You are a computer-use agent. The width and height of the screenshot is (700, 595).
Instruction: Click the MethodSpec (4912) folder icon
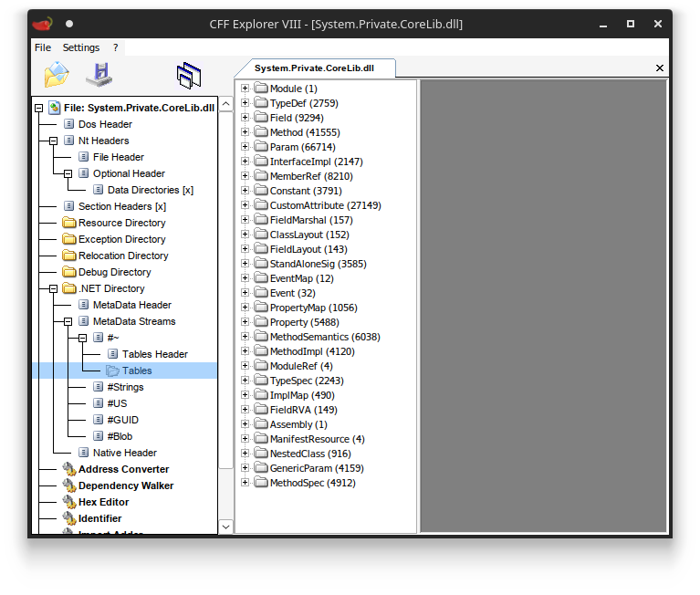point(261,483)
